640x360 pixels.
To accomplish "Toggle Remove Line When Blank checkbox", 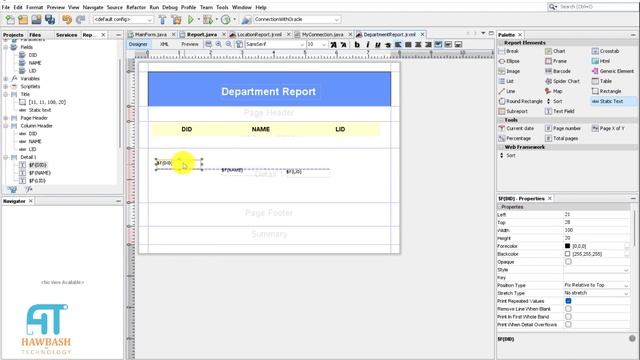I will point(568,309).
